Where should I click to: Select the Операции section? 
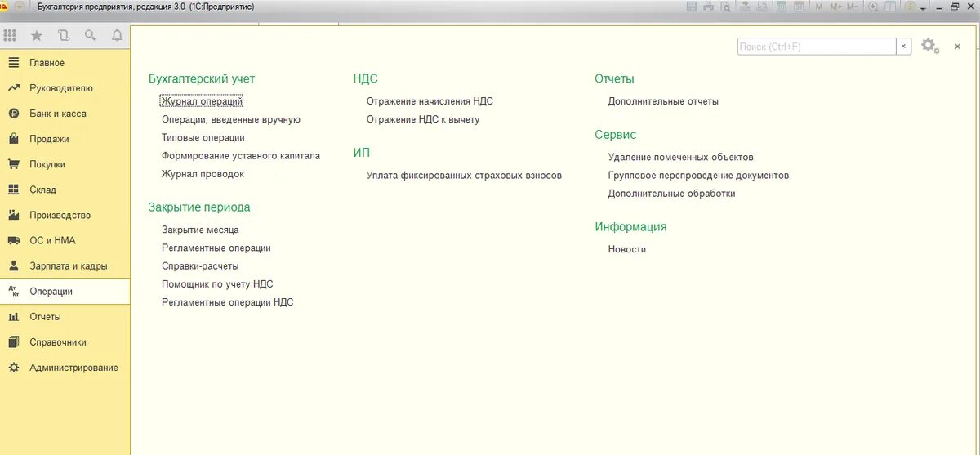pos(65,291)
